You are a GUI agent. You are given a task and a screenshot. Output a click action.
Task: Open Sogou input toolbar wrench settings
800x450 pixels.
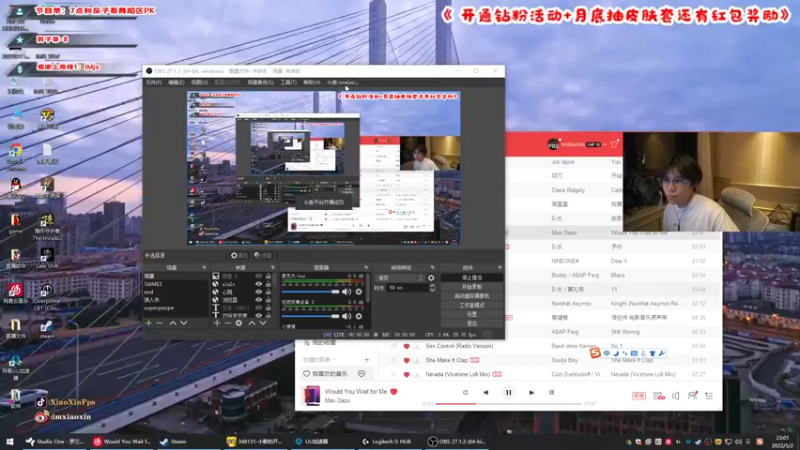click(x=662, y=353)
